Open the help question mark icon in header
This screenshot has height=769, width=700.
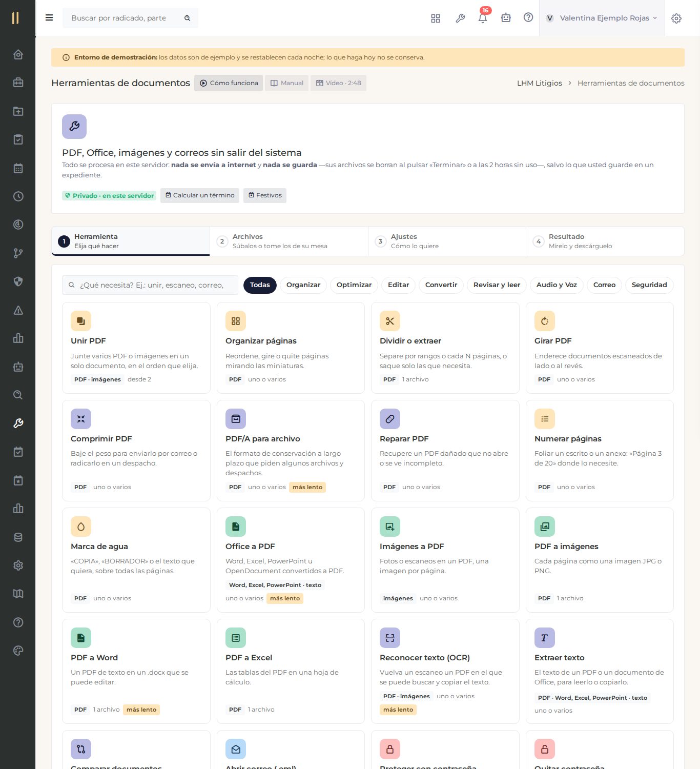[x=528, y=17]
